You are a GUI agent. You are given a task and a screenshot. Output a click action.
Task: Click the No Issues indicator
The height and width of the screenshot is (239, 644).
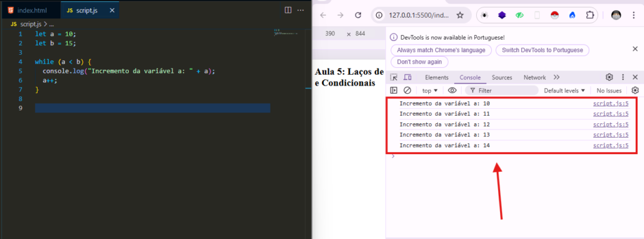click(609, 91)
